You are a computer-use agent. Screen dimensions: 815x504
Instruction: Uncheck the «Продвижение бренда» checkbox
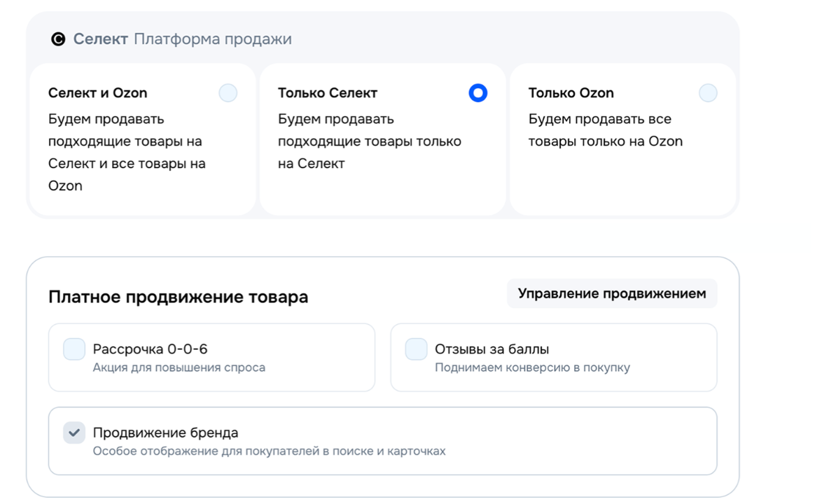tap(74, 433)
